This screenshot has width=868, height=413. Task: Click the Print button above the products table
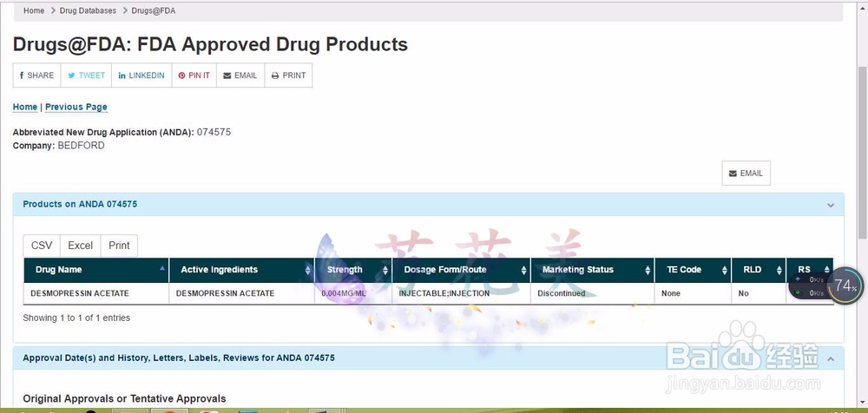pos(119,246)
